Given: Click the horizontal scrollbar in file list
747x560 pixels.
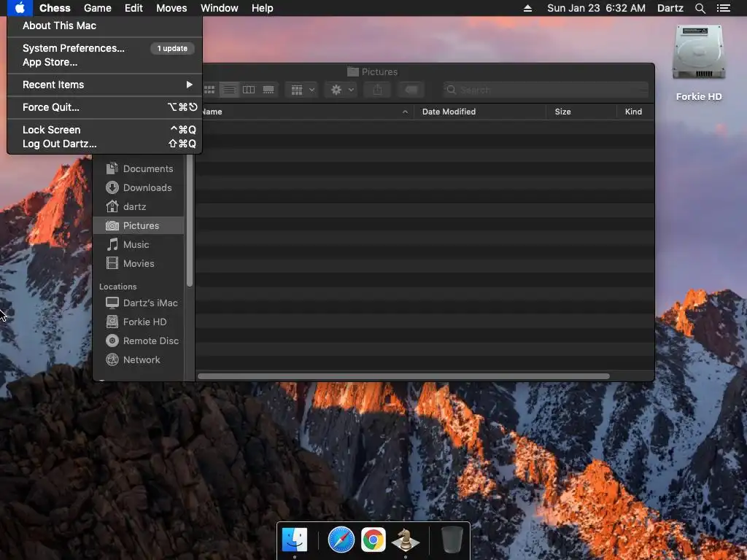Looking at the screenshot, I should tap(403, 376).
